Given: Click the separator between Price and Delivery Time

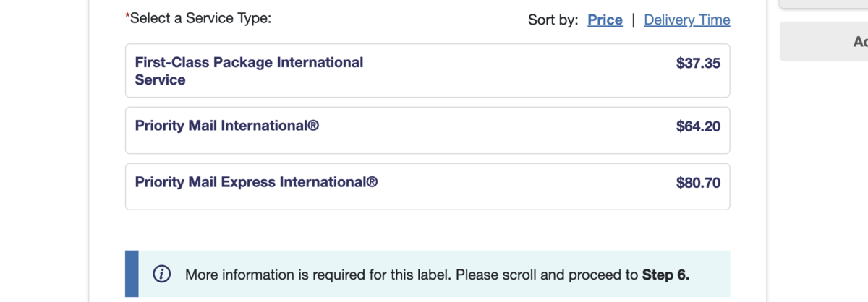Looking at the screenshot, I should coord(634,20).
